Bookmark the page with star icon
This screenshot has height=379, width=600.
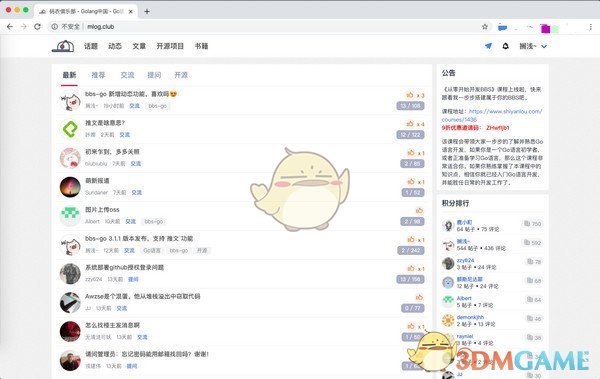pos(485,26)
